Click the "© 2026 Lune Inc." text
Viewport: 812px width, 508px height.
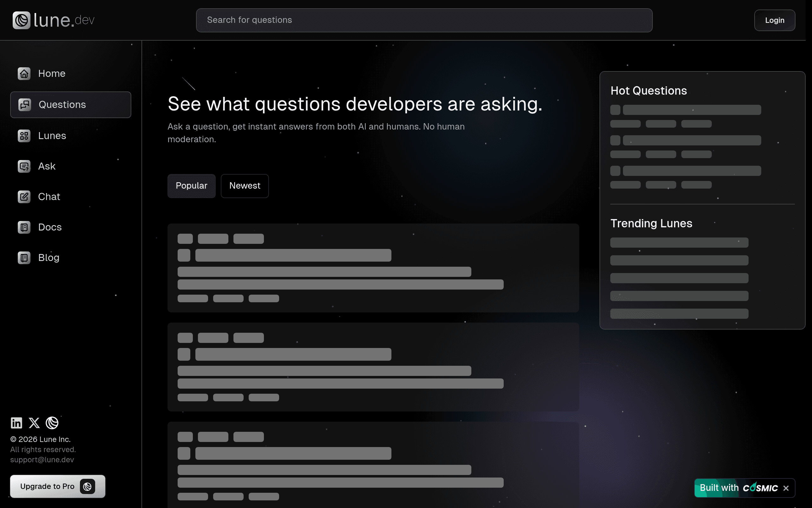coord(41,439)
